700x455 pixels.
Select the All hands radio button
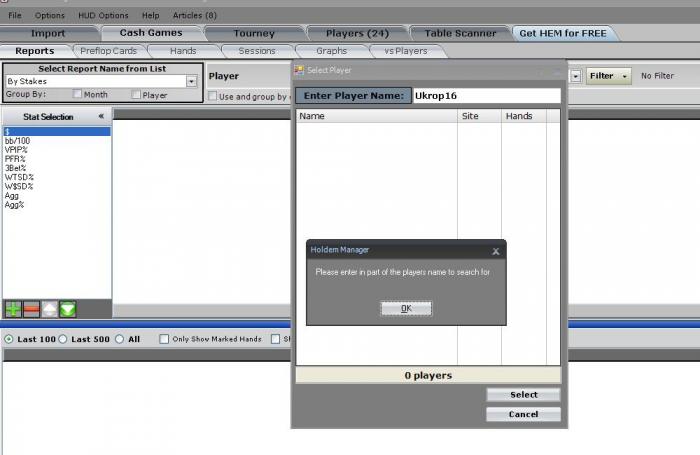[x=119, y=339]
